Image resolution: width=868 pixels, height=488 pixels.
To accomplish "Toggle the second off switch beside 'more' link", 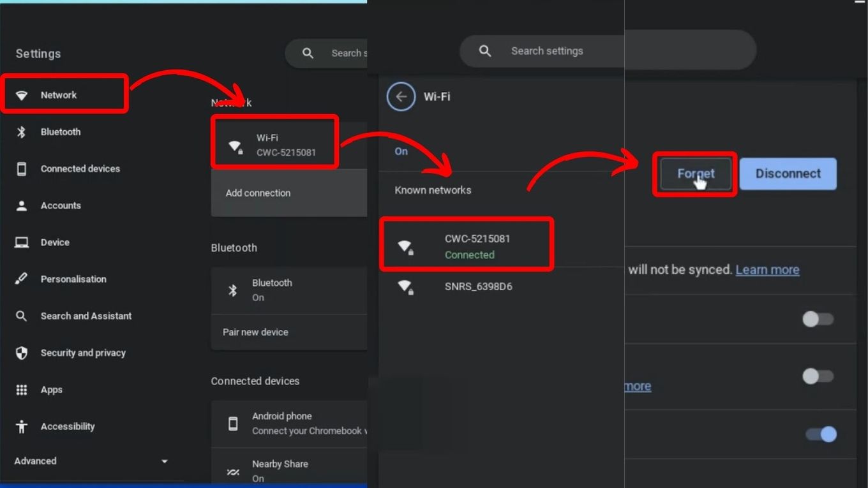I will (818, 376).
